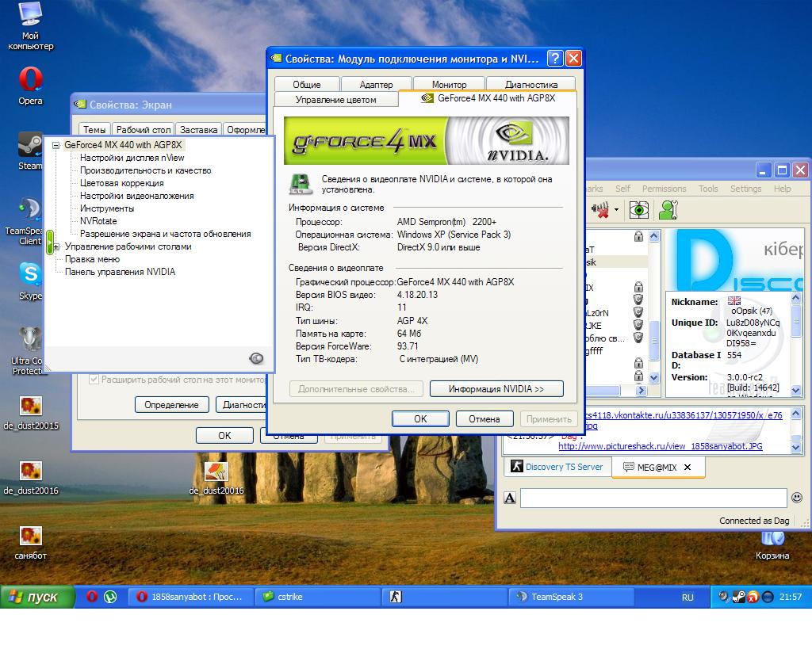Open the Заставка tab in Свойства: Экран
Image resolution: width=812 pixels, height=653 pixels.
click(x=198, y=129)
